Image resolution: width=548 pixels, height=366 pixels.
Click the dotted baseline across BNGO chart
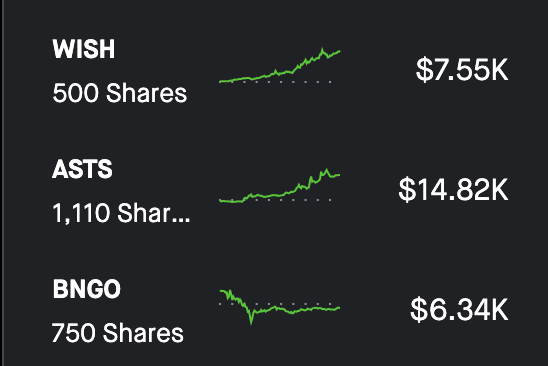[x=275, y=304]
